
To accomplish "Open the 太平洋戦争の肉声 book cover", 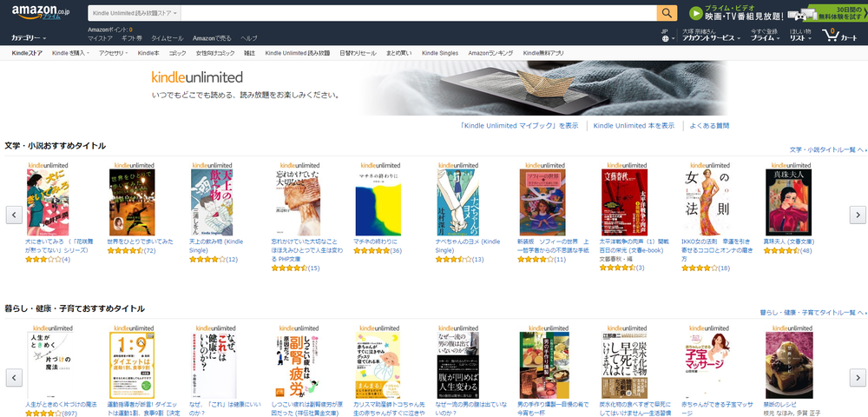I will [624, 202].
